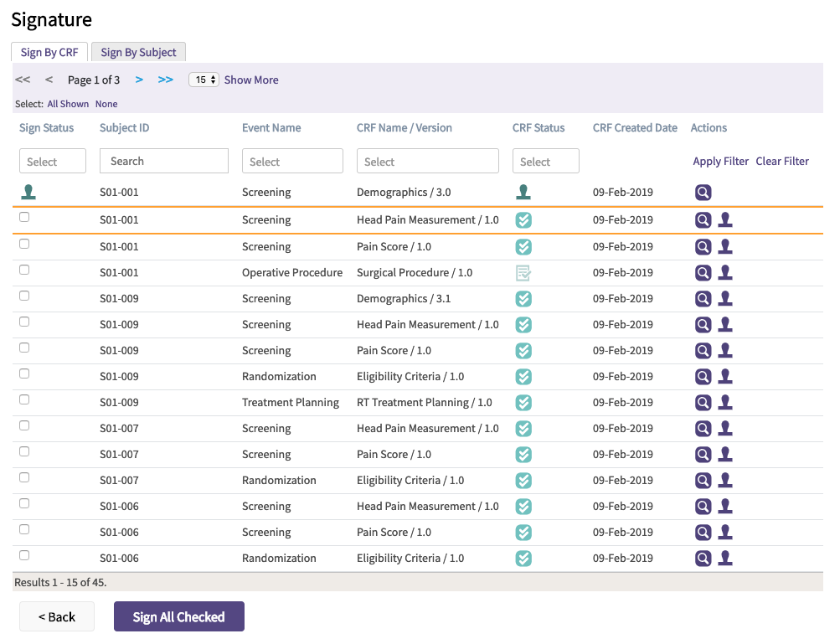Click view icon for Surgical Procedure row

703,273
